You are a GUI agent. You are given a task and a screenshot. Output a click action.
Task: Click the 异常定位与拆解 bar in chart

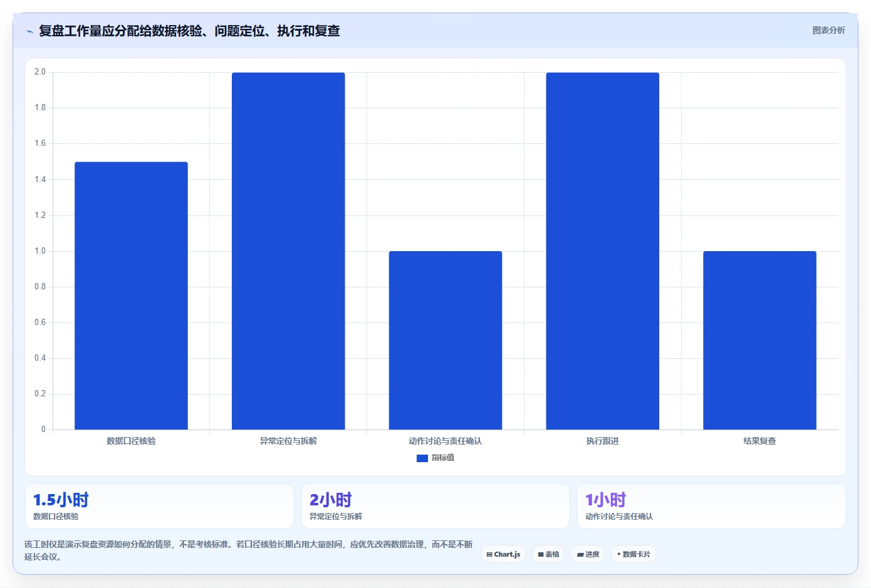(x=288, y=251)
